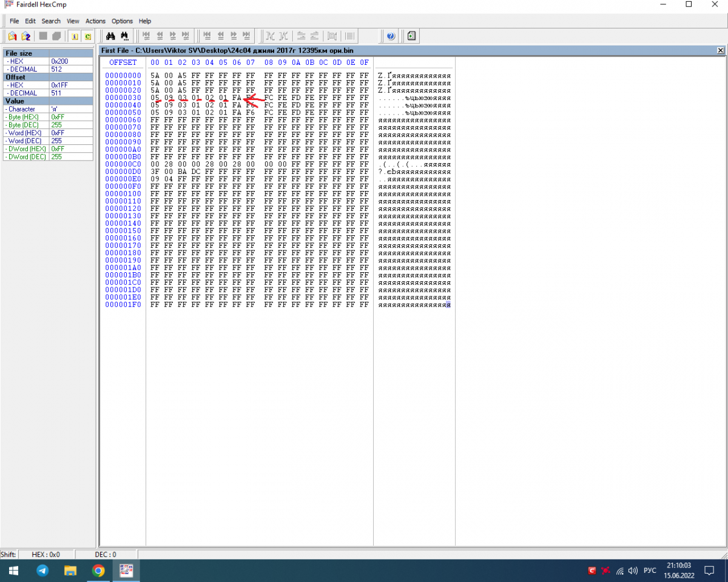This screenshot has width=728, height=582.
Task: Click status bar DEC : 0 field
Action: pos(106,555)
